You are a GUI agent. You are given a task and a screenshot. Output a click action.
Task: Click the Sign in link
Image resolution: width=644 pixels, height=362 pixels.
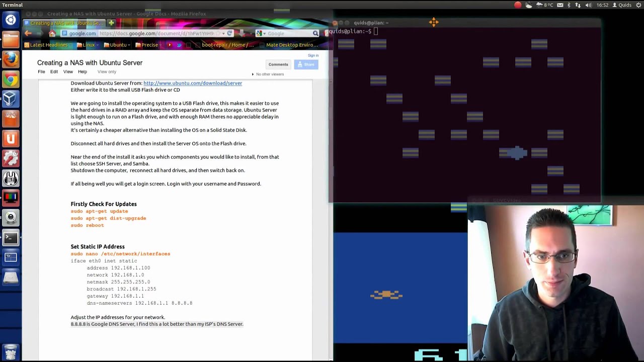click(x=313, y=55)
